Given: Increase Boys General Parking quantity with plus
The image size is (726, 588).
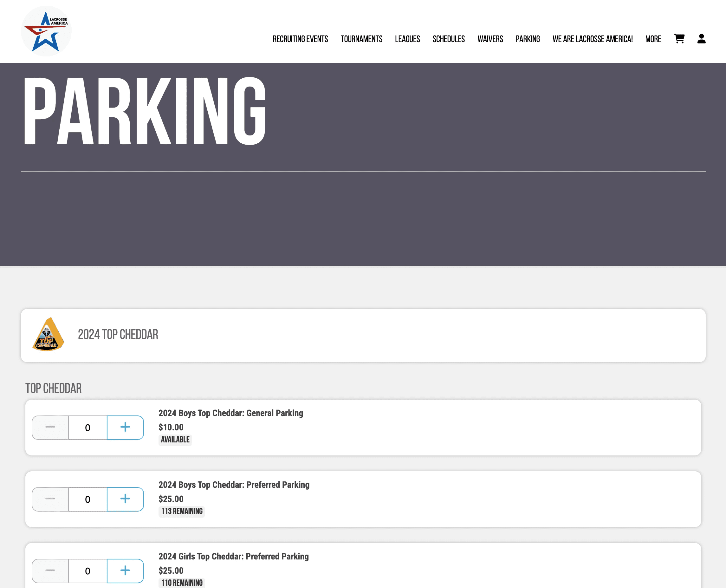Looking at the screenshot, I should pyautogui.click(x=125, y=428).
